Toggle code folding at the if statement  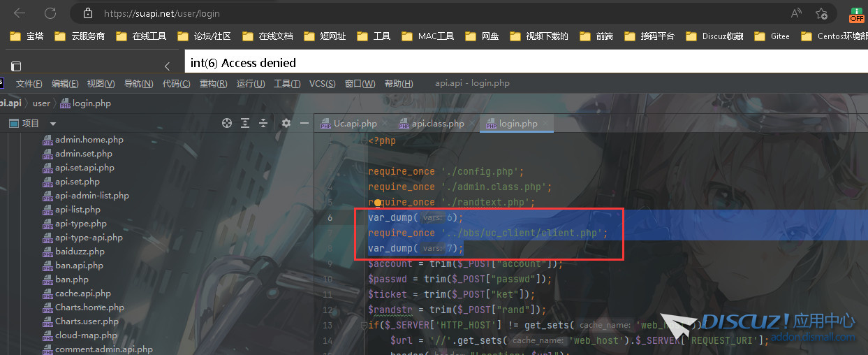tap(364, 326)
